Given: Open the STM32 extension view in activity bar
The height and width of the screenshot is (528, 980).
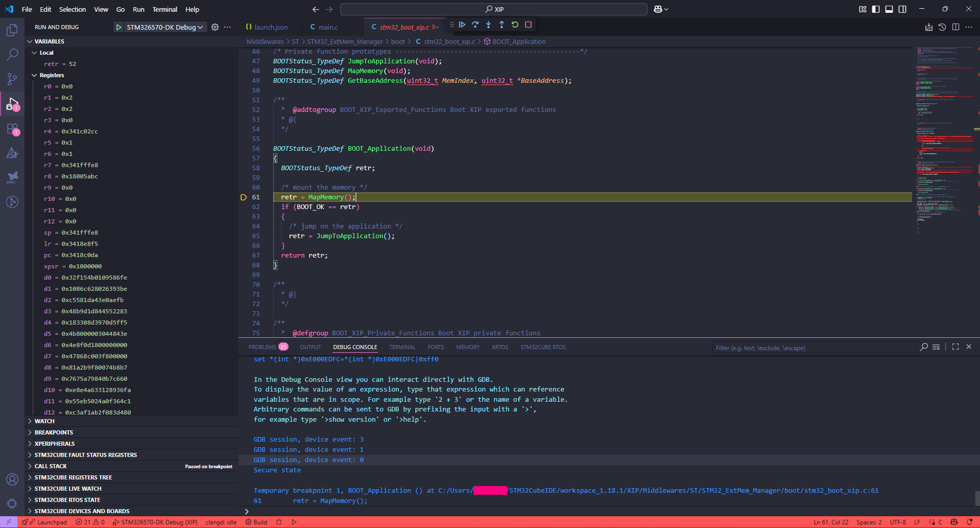Looking at the screenshot, I should coord(11,177).
